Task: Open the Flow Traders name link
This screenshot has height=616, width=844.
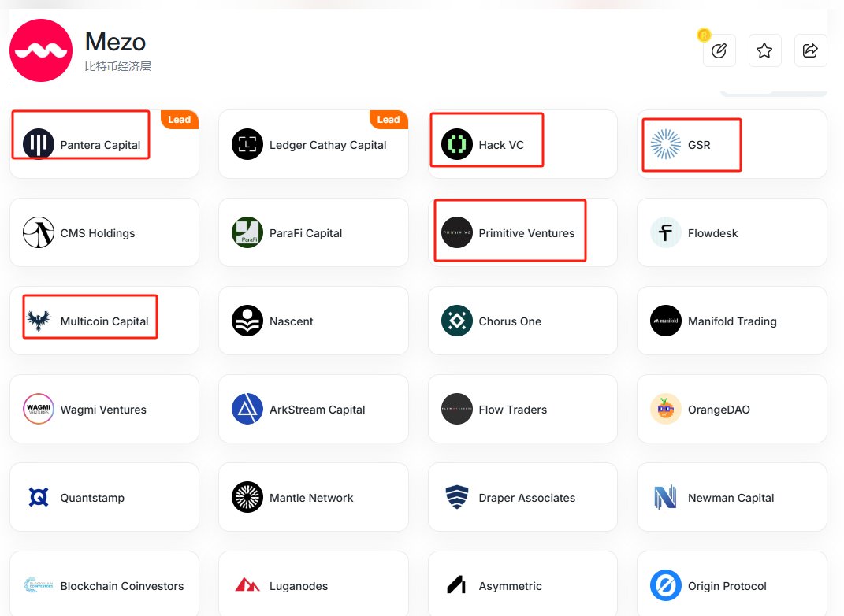Action: (x=512, y=410)
